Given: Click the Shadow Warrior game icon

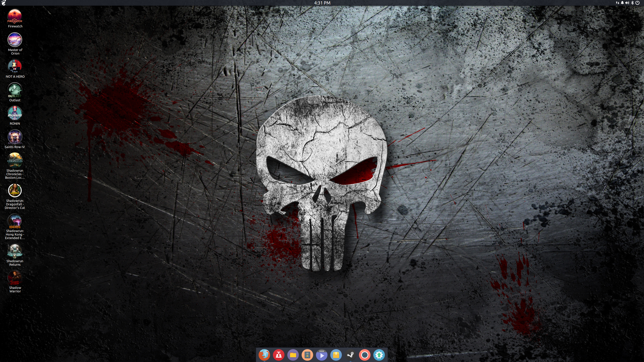Looking at the screenshot, I should coord(15,282).
